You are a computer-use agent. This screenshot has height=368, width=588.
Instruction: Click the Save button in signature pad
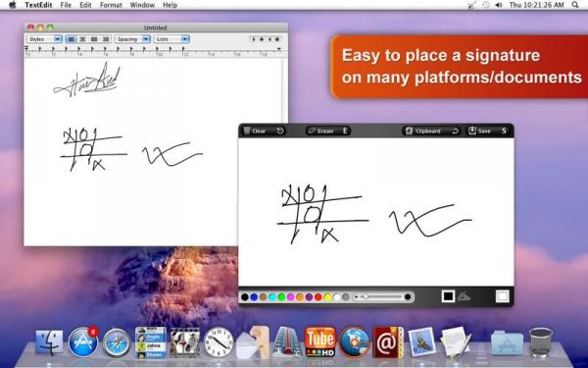[x=487, y=131]
